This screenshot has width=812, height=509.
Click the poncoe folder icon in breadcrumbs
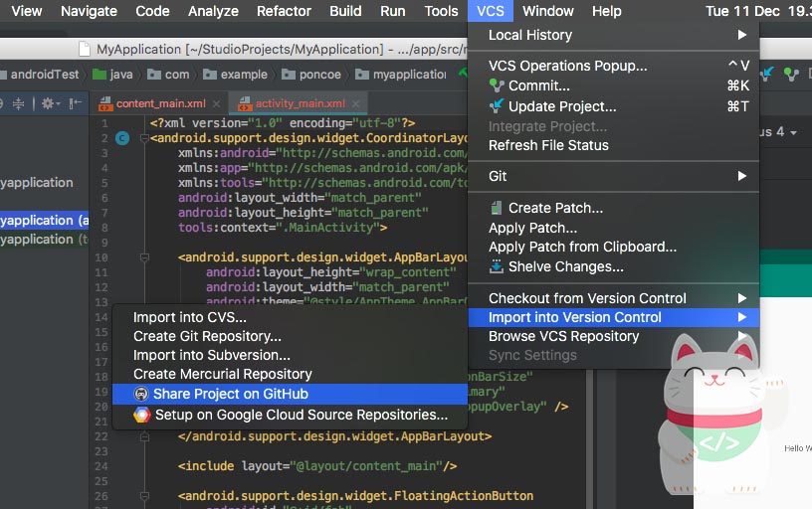[x=289, y=75]
